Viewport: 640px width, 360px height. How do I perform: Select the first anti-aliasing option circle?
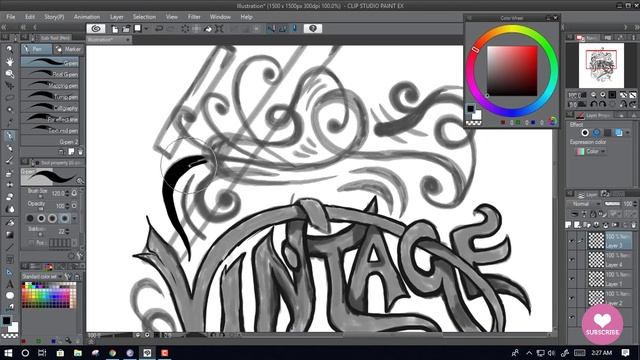click(x=30, y=218)
